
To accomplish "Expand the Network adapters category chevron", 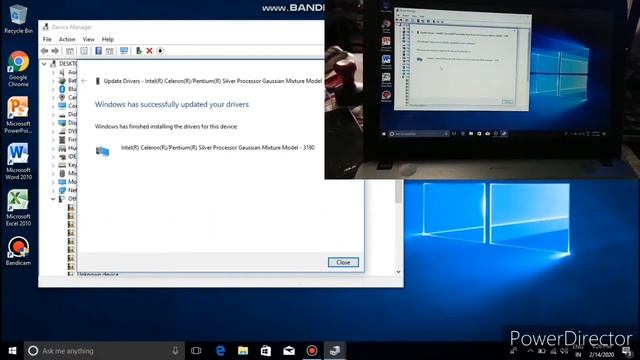I will point(53,190).
